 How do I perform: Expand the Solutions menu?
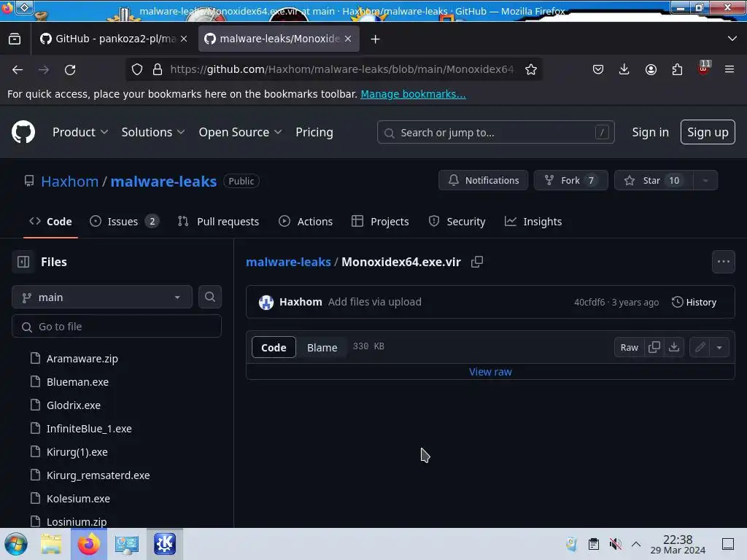pyautogui.click(x=153, y=133)
